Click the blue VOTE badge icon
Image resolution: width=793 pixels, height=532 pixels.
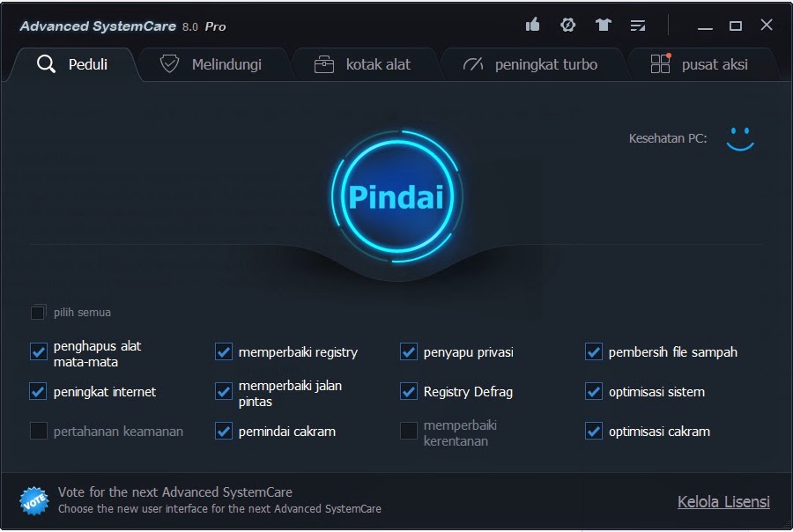[33, 501]
